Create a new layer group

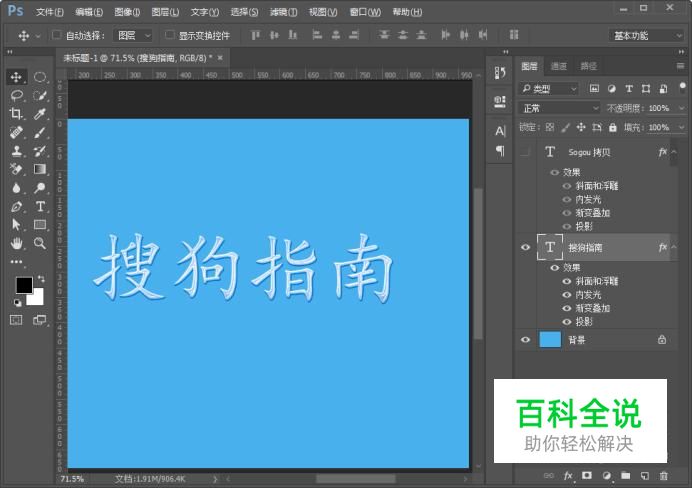pyautogui.click(x=625, y=476)
